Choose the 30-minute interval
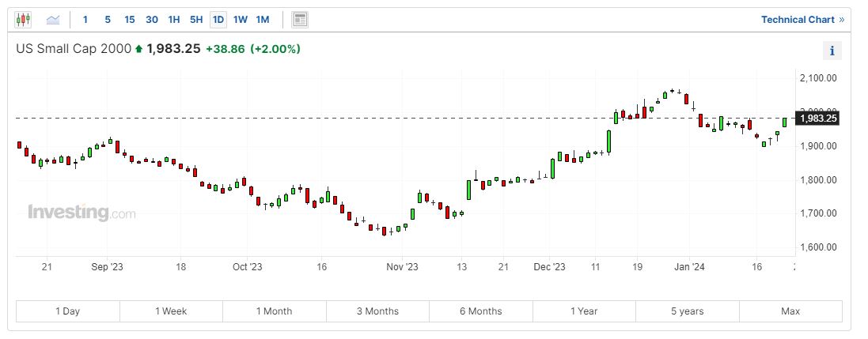Viewport: 868px width, 339px height. coord(152,19)
